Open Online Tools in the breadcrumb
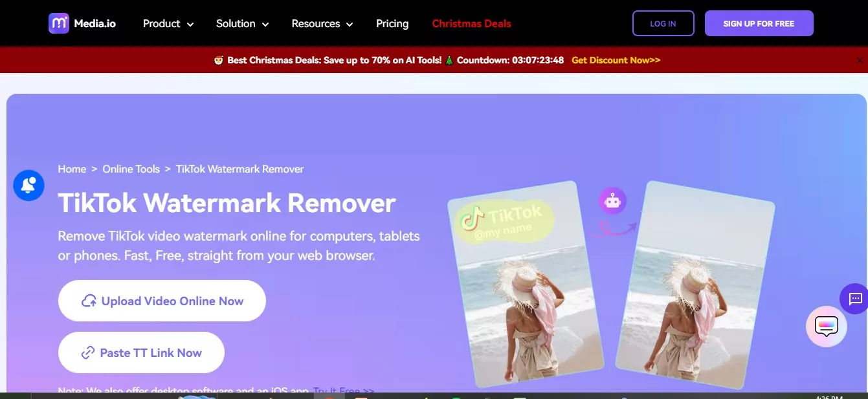Image resolution: width=868 pixels, height=399 pixels. coord(131,169)
